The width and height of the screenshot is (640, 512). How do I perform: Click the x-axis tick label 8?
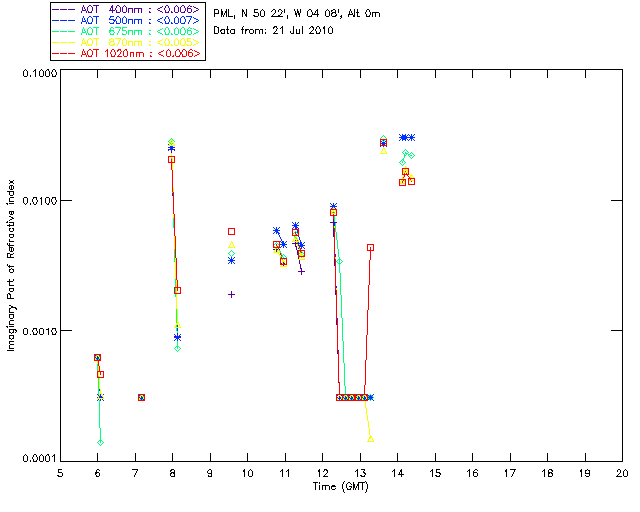click(x=173, y=473)
